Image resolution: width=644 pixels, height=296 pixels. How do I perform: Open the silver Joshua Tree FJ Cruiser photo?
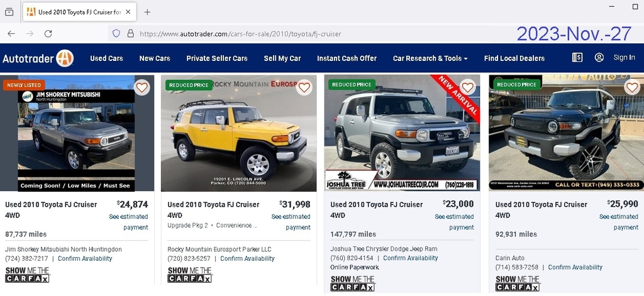click(402, 133)
